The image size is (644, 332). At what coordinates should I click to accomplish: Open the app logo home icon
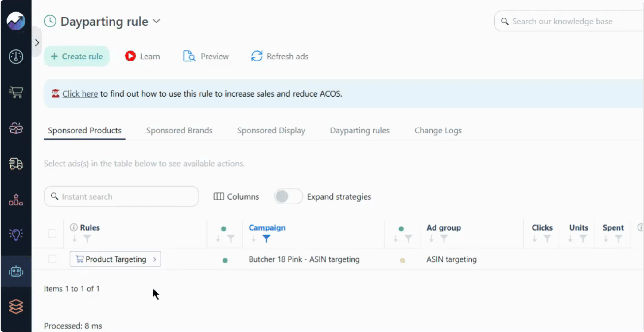click(x=16, y=21)
